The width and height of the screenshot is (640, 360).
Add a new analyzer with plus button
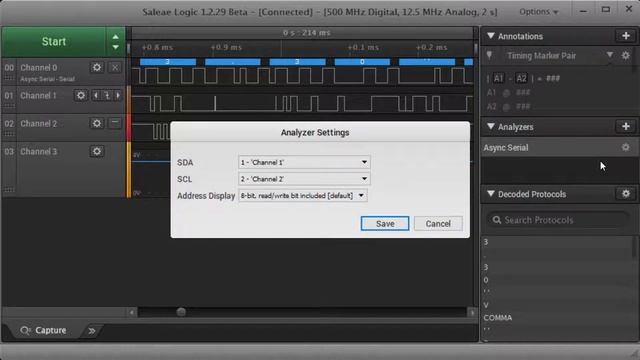click(x=626, y=127)
